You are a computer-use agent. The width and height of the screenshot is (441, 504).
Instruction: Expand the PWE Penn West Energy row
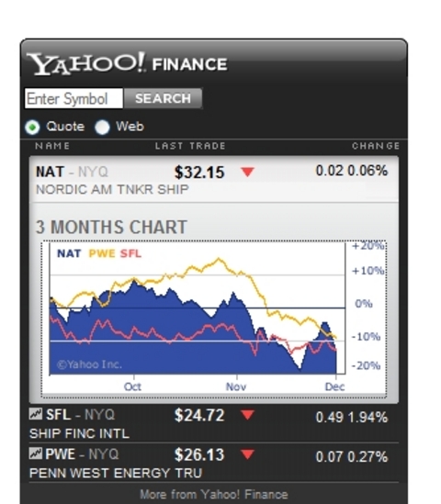coord(213,463)
